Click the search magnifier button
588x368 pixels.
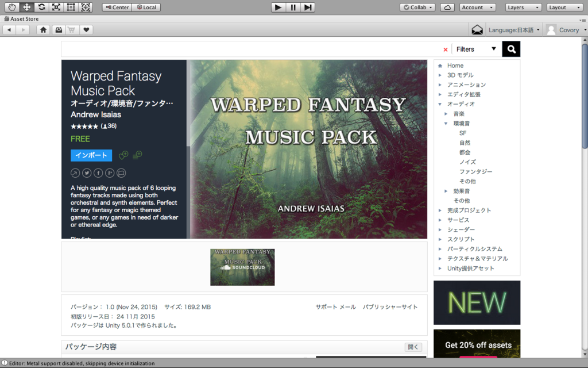511,49
